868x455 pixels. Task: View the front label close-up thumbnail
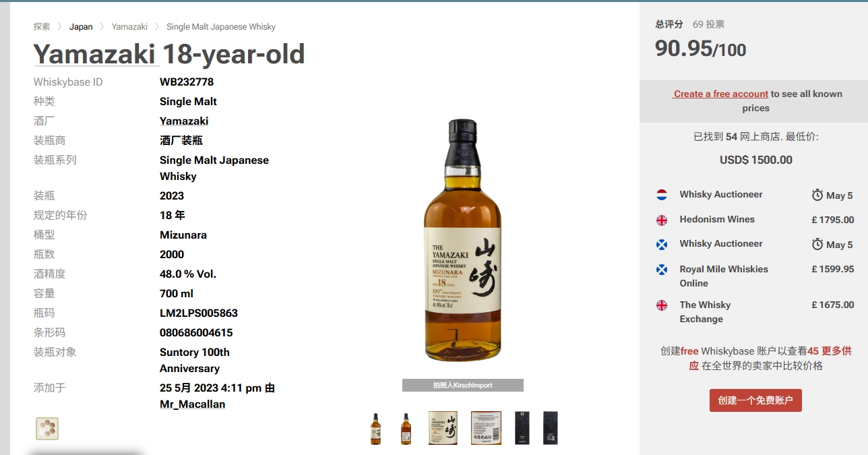443,428
